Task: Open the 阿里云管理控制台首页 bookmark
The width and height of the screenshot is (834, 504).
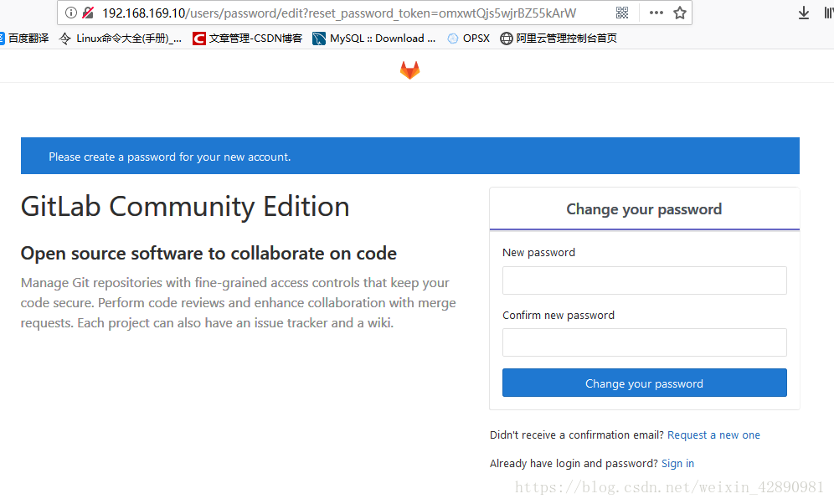Action: pos(559,39)
